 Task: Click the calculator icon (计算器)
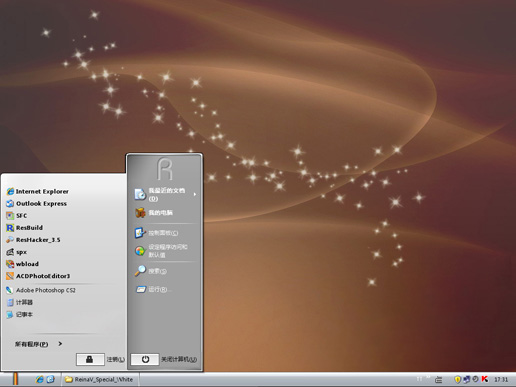coord(10,302)
